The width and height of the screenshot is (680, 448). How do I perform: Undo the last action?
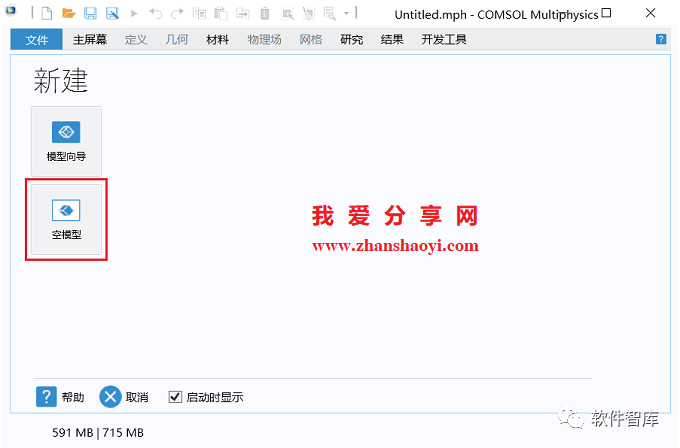tap(155, 13)
